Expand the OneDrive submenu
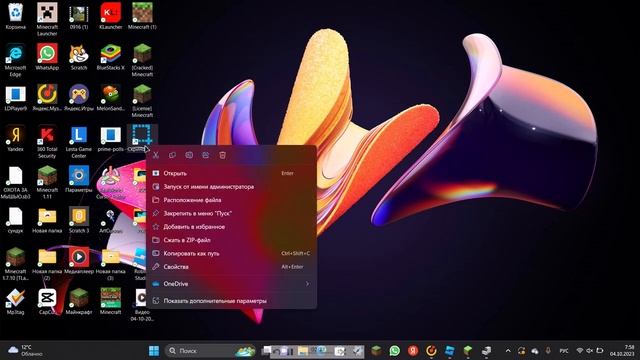640x360 pixels. click(x=231, y=284)
